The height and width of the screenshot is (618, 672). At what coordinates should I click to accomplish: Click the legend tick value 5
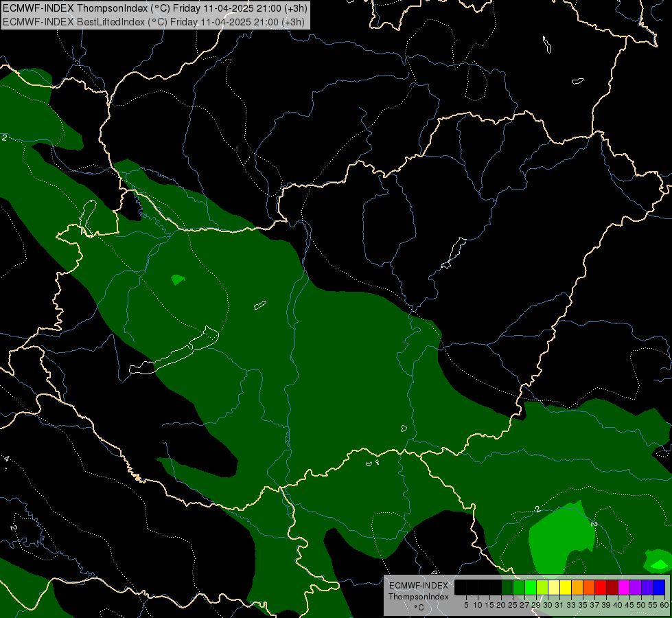click(x=466, y=605)
